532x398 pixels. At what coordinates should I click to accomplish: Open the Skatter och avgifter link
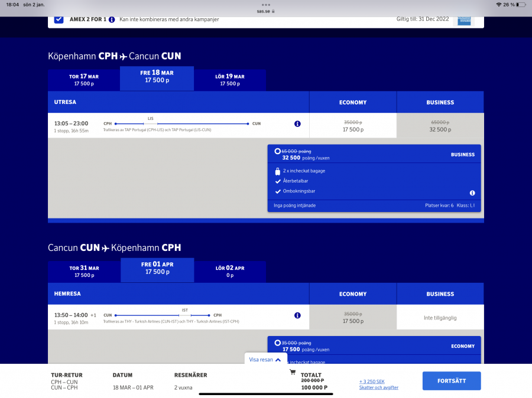378,387
